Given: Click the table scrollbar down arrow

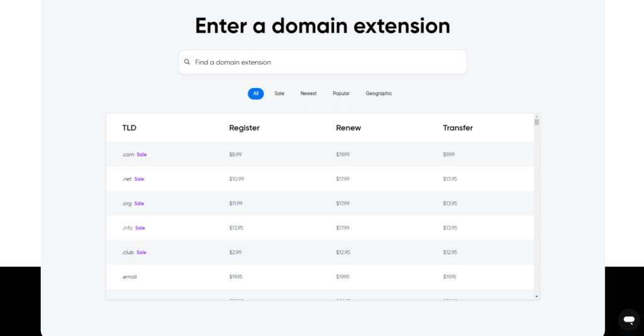Looking at the screenshot, I should [x=536, y=296].
